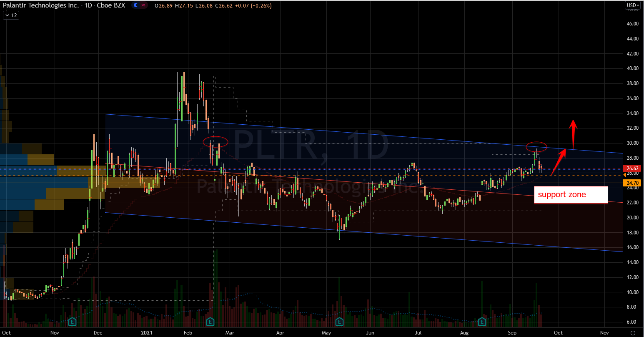Screen dimensions: 644x337
Task: Click the 22.00 price axis label
Action: (633, 203)
